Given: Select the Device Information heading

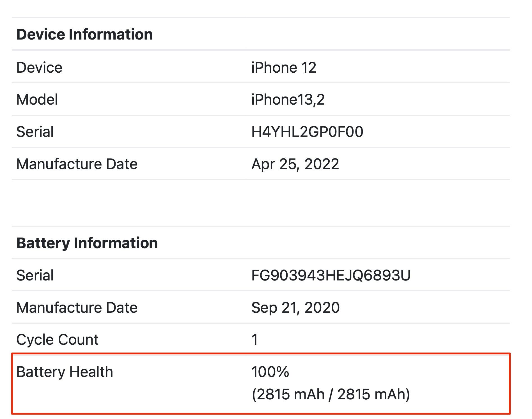Looking at the screenshot, I should pyautogui.click(x=84, y=34).
